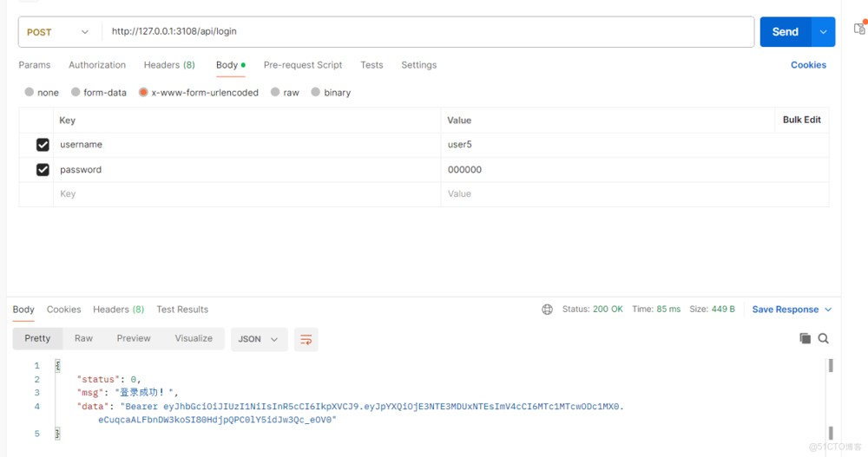
Task: Click the Time: 85 ms text
Action: 656,309
